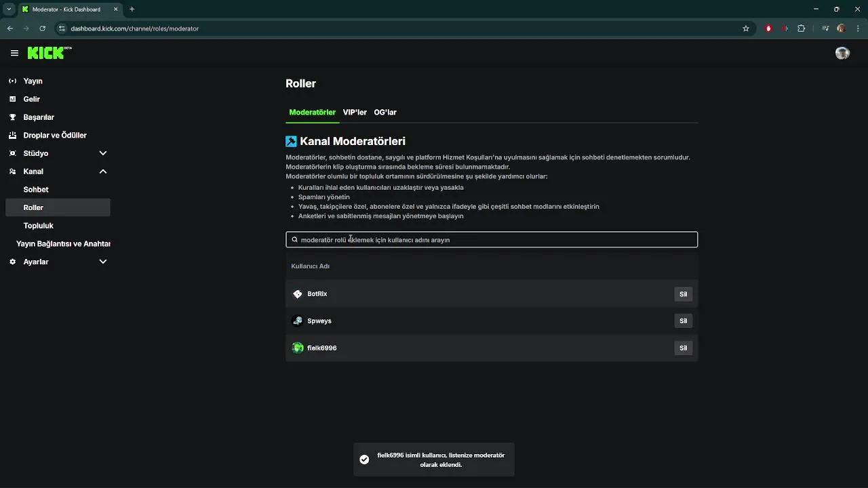Click the browser profile avatar in toolbar
This screenshot has width=868, height=488.
coord(841,28)
